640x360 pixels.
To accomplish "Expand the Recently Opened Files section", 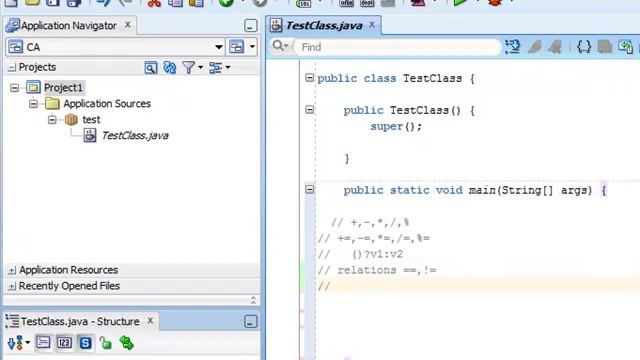I will pyautogui.click(x=12, y=286).
